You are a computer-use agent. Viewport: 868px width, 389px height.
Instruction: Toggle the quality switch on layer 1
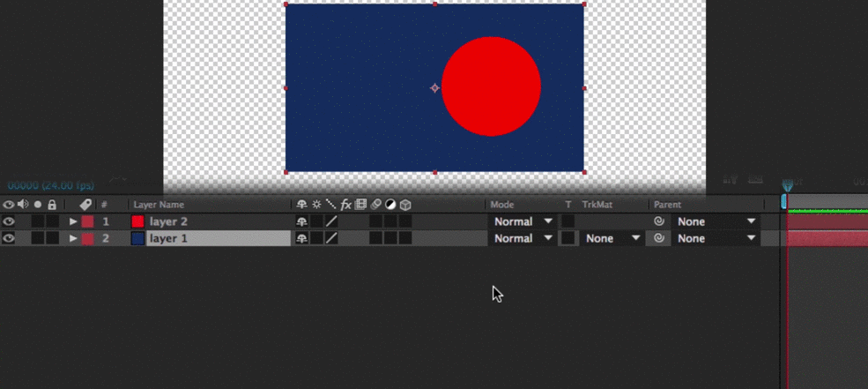pos(331,238)
